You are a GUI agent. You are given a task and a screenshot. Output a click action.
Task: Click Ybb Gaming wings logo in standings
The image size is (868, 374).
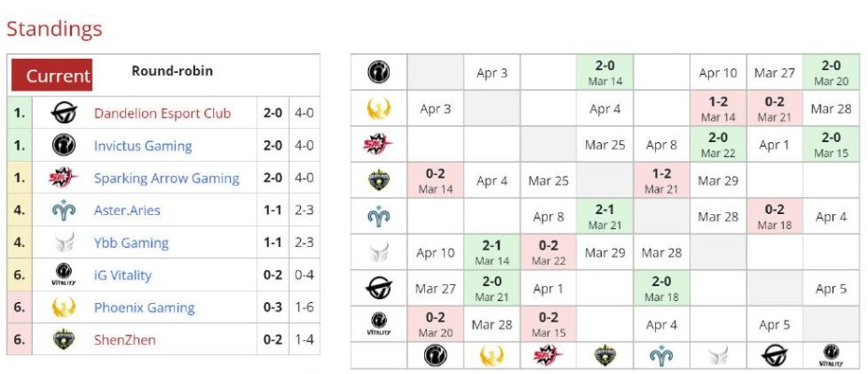[64, 243]
